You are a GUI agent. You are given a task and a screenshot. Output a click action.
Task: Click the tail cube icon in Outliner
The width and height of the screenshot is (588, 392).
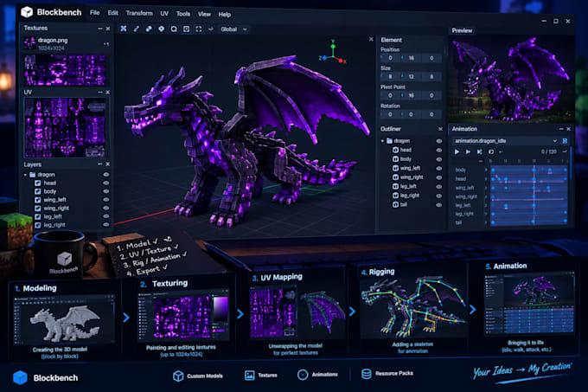[x=395, y=204]
